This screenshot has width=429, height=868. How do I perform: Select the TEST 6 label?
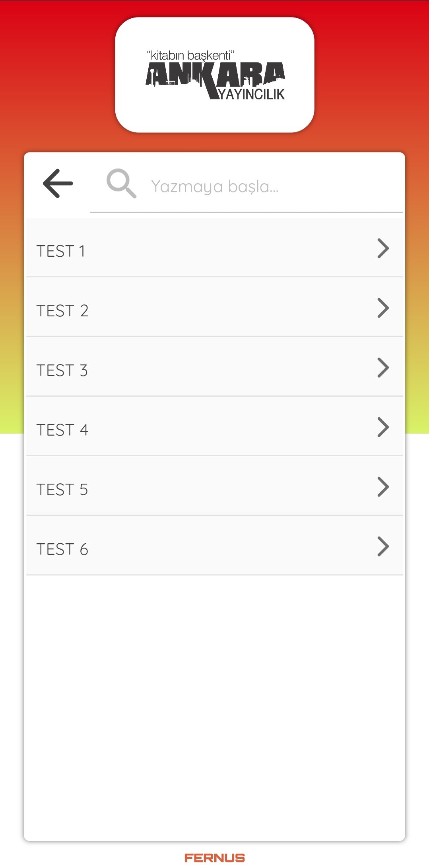(x=62, y=549)
